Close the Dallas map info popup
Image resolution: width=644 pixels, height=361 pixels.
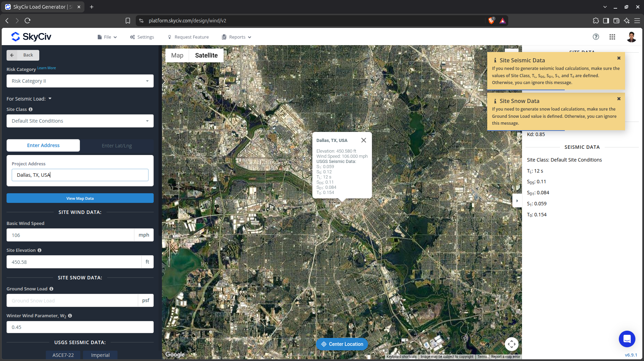(x=364, y=140)
